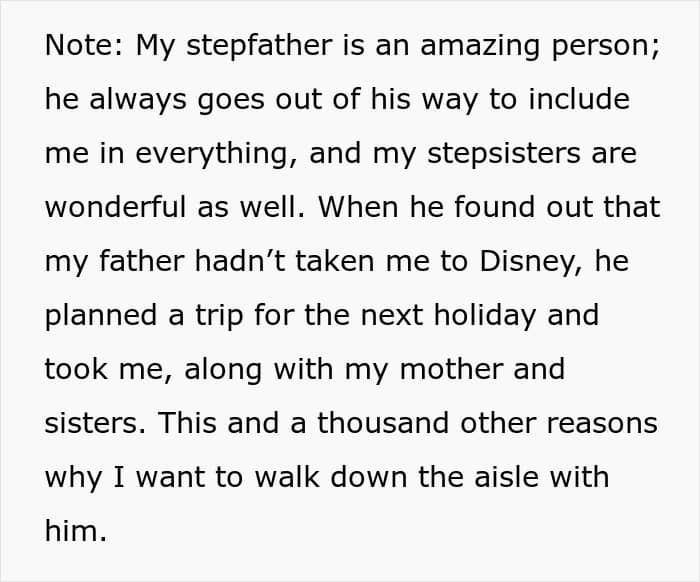700x582 pixels.
Task: Click the word "stepfather" in first line
Action: 259,46
